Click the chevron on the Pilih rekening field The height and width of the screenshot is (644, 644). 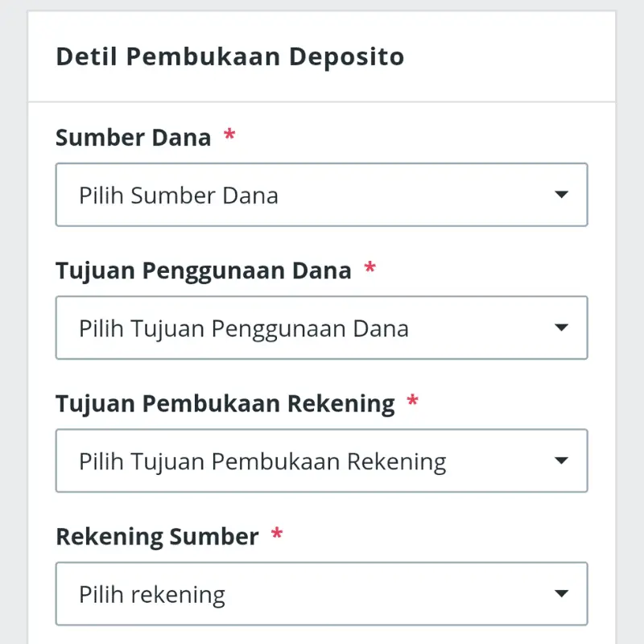(562, 593)
